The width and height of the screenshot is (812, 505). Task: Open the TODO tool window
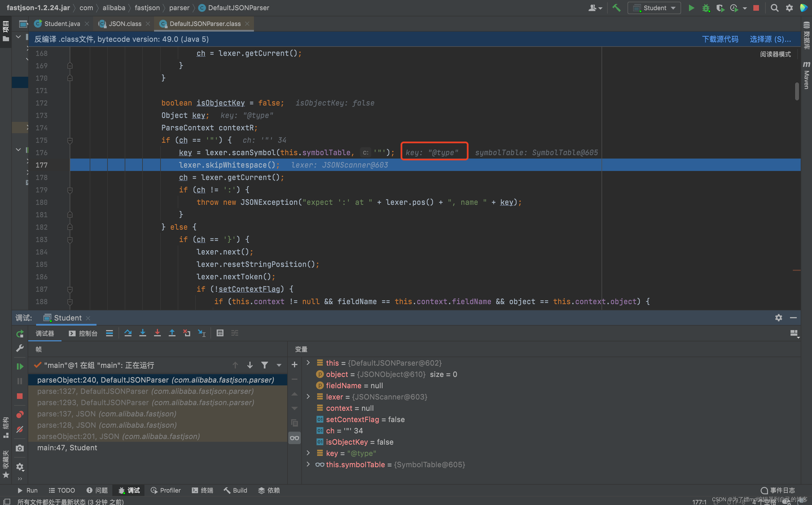pos(62,490)
